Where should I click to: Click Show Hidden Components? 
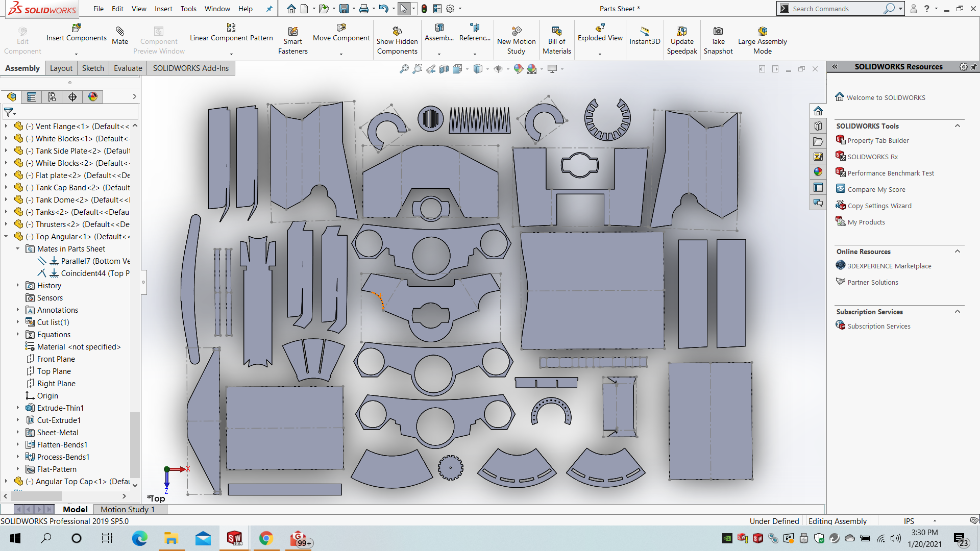tap(397, 40)
